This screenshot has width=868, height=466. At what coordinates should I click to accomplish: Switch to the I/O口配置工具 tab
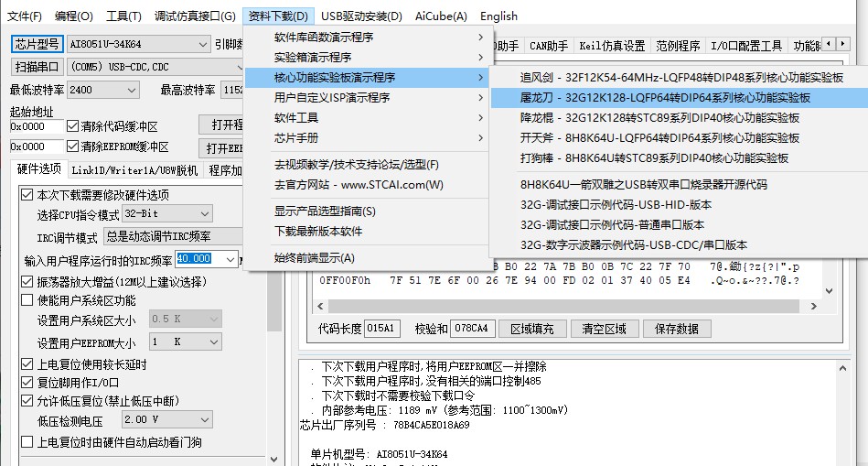746,46
